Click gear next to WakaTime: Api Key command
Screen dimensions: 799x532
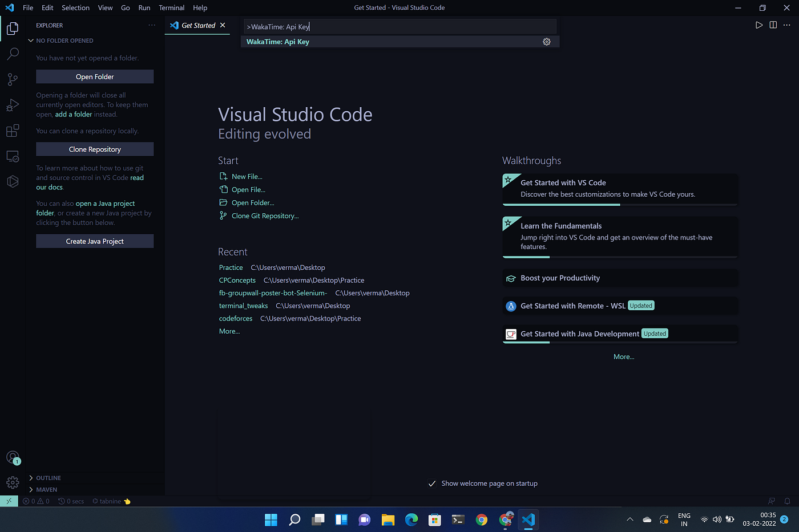click(546, 41)
